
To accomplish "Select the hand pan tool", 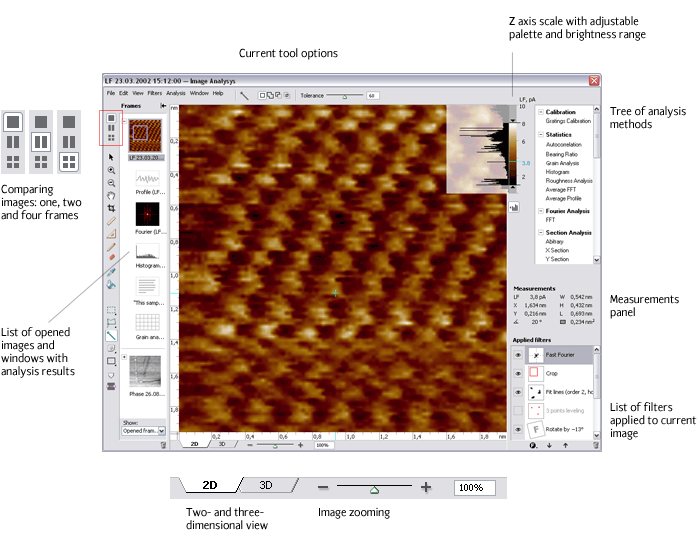I will coord(111,196).
